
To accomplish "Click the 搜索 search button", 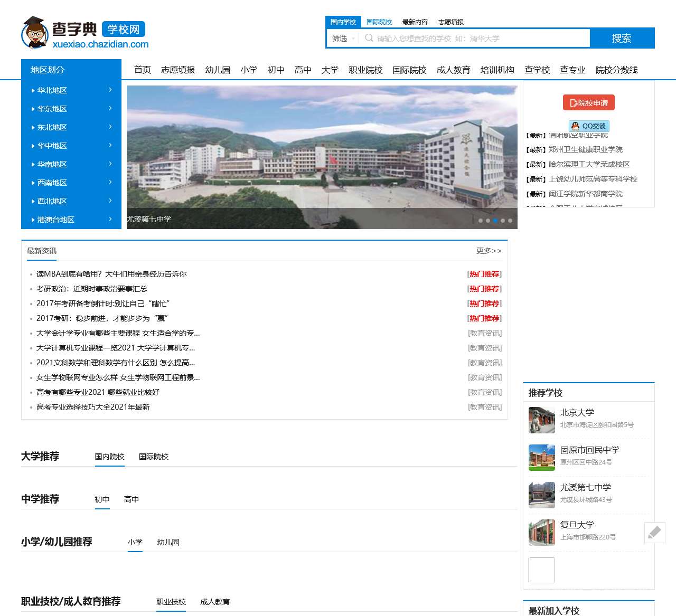I will (x=622, y=38).
